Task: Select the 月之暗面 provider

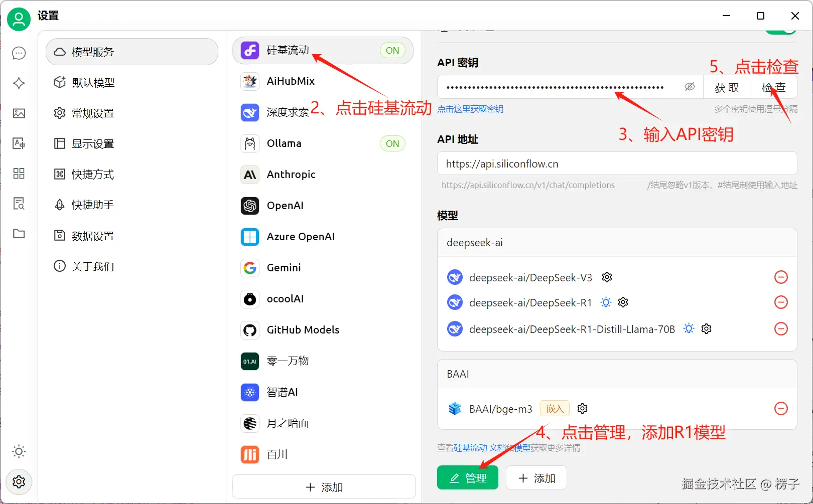Action: click(x=323, y=423)
